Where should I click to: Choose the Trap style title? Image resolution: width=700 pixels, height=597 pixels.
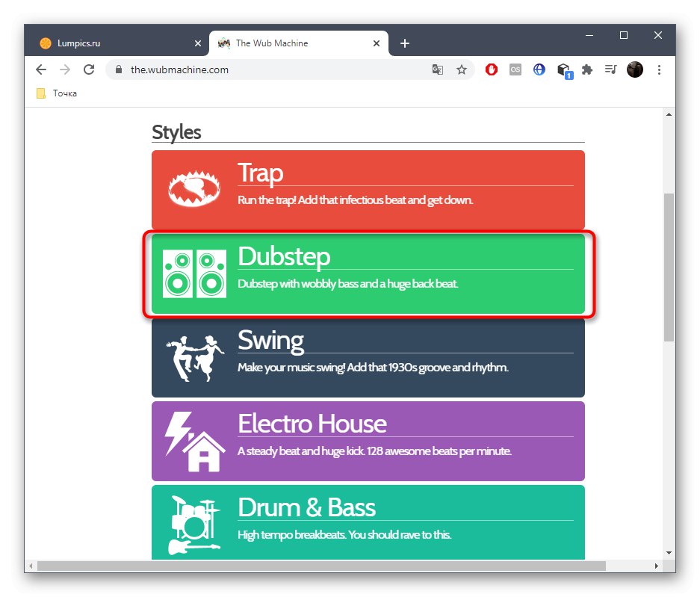pyautogui.click(x=260, y=173)
